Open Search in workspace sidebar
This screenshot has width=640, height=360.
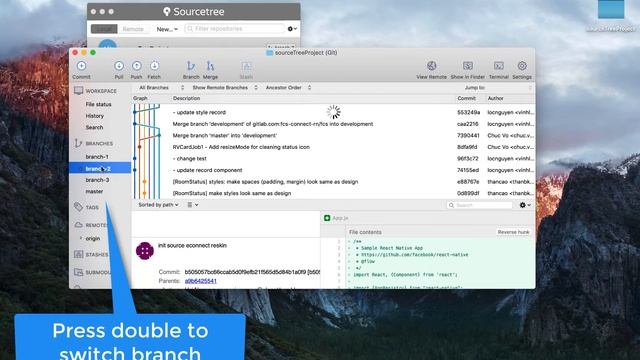coord(94,127)
